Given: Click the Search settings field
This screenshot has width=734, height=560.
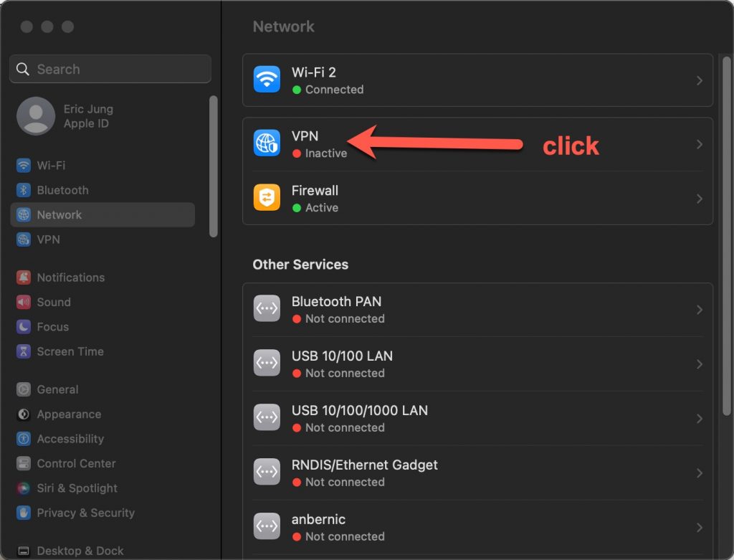Looking at the screenshot, I should [x=110, y=70].
